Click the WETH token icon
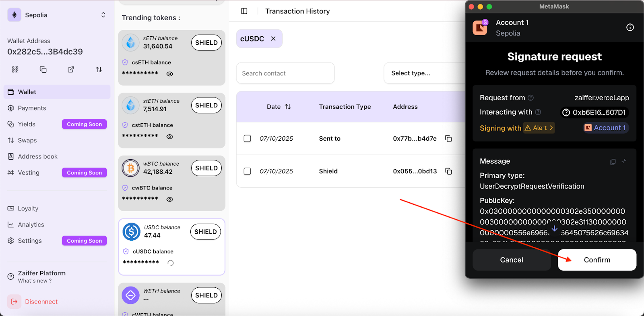The image size is (644, 316). coord(131,295)
